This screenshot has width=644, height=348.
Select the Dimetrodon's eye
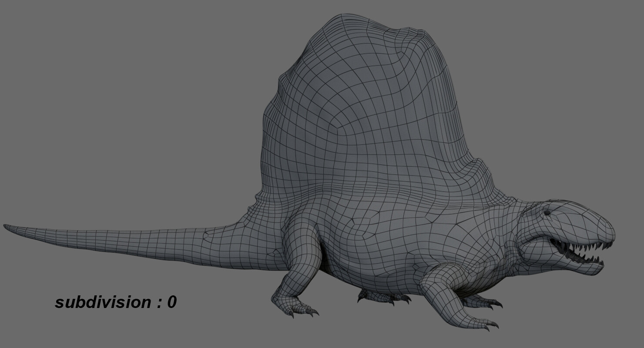click(x=547, y=213)
